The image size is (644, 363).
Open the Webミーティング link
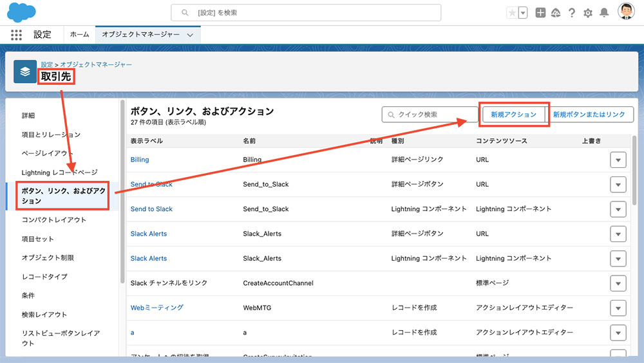(157, 308)
